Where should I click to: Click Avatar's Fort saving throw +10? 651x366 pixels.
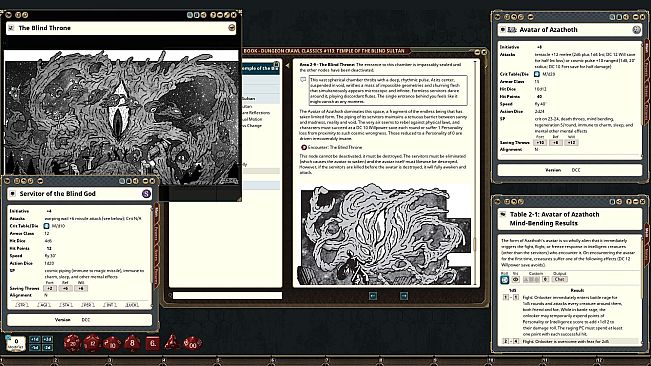tap(540, 143)
